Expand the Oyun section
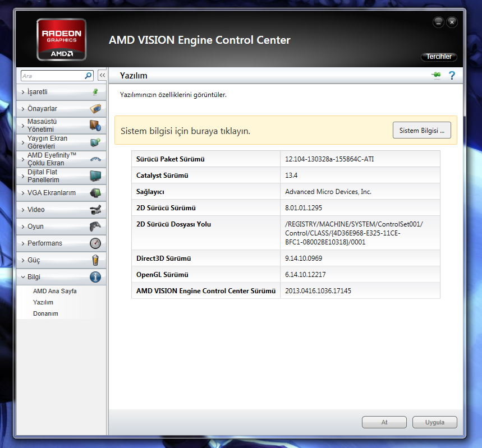This screenshot has width=482, height=448. click(x=23, y=227)
